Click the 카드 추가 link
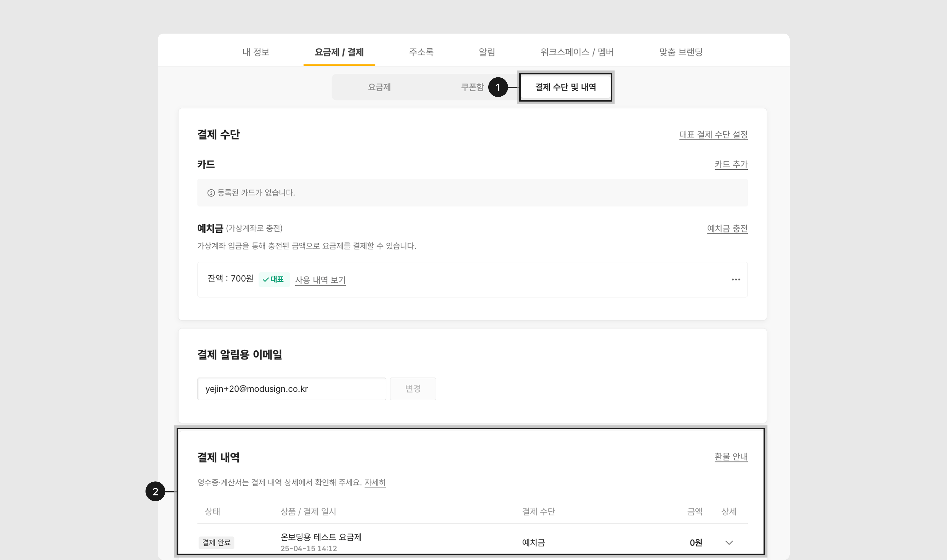This screenshot has height=560, width=947. pos(731,165)
